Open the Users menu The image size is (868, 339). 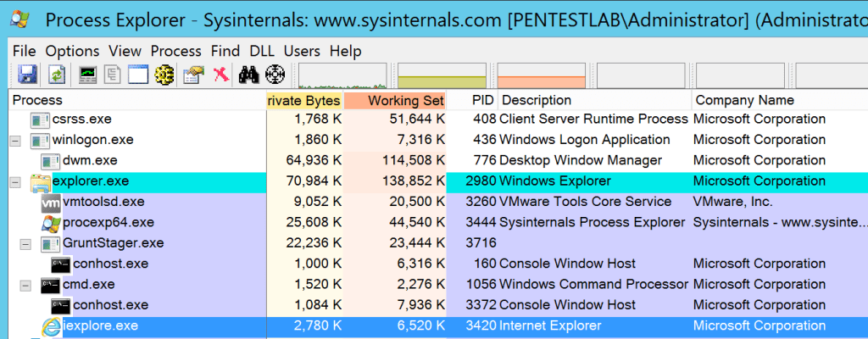(303, 51)
